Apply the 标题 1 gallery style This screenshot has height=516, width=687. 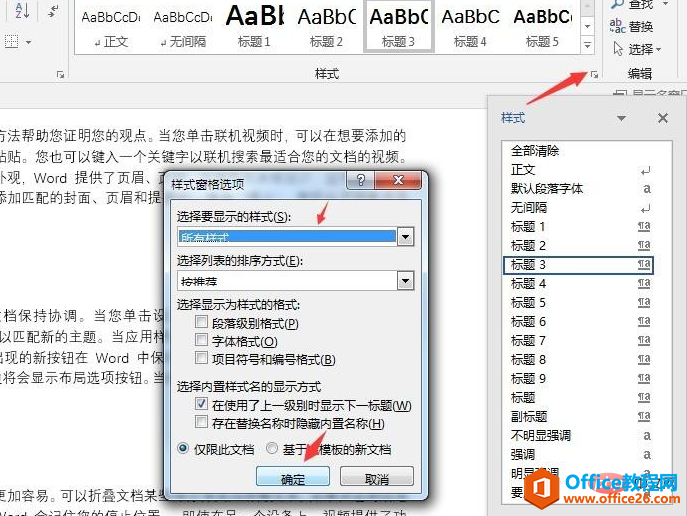tap(254, 25)
